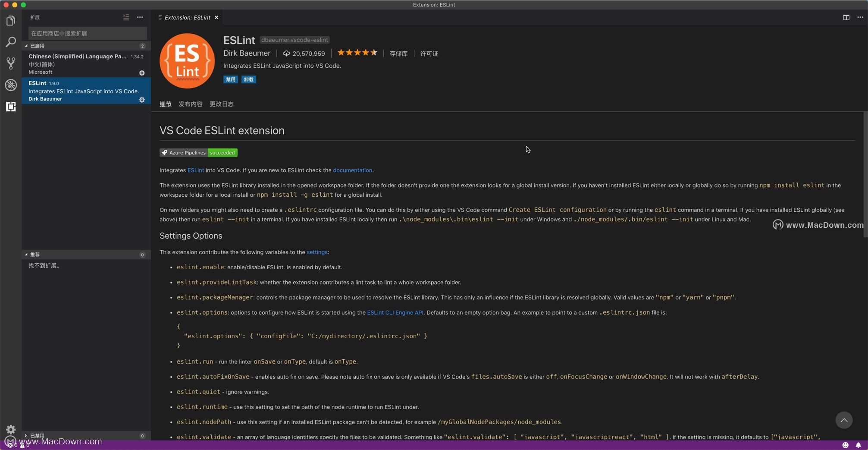Open the Manage gear in activity bar

tap(11, 429)
